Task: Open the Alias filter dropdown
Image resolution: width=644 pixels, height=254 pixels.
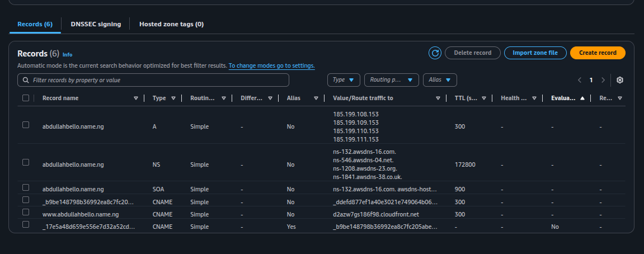Action: [440, 80]
